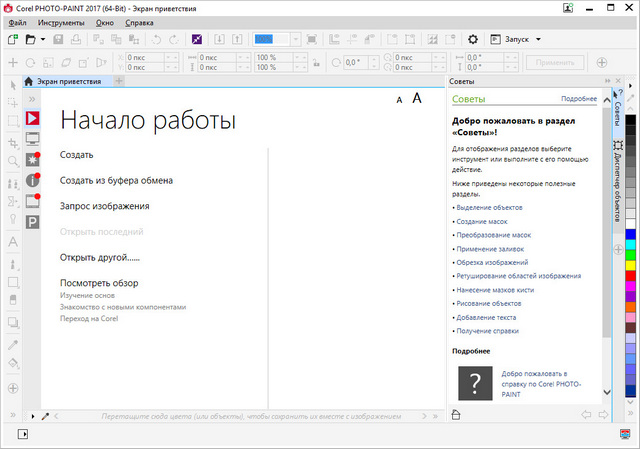Click the home icon in Hints panel
Viewport: 640px width, 449px height.
click(x=456, y=414)
